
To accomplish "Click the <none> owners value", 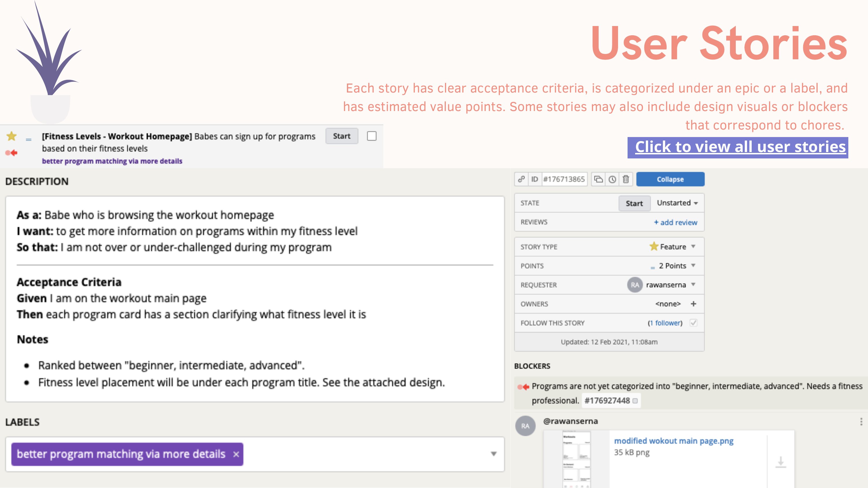I will [x=668, y=304].
